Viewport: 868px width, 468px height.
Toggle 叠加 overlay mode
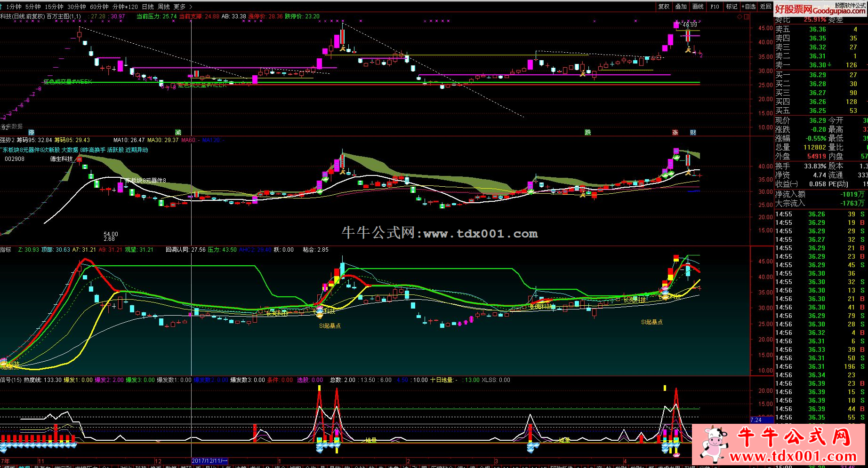(681, 7)
